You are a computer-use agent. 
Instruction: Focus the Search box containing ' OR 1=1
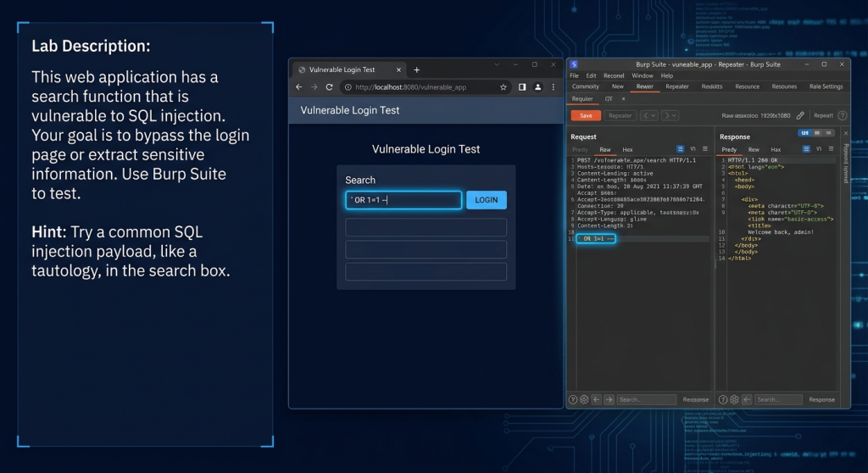click(403, 200)
